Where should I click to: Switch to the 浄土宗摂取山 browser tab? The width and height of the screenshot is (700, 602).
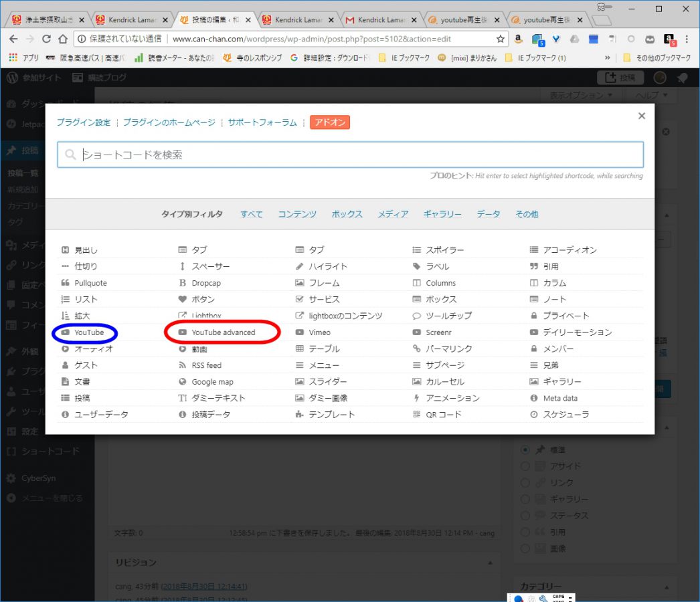47,19
